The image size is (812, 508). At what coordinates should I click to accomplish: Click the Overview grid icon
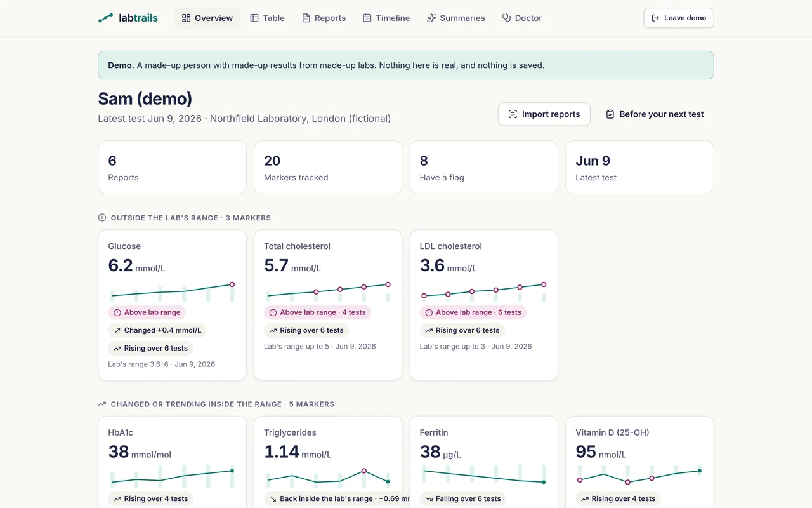186,18
